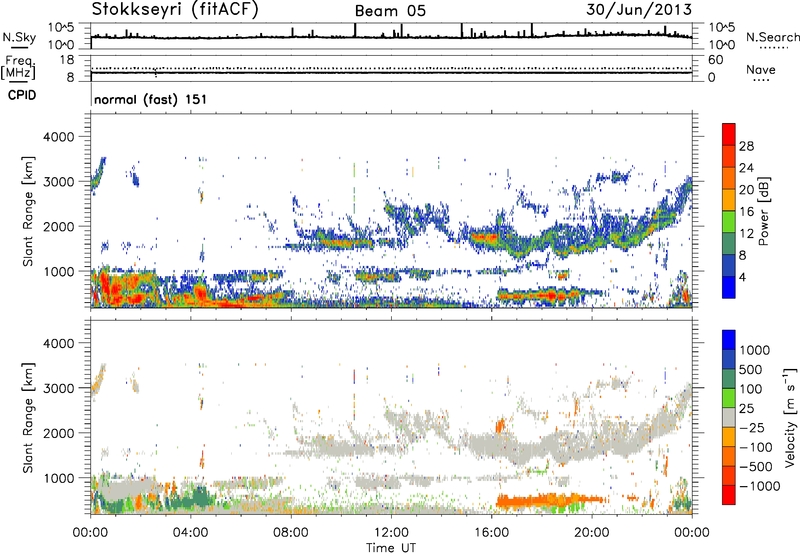
Task: Click the N.Sky legend label
Action: point(19,37)
